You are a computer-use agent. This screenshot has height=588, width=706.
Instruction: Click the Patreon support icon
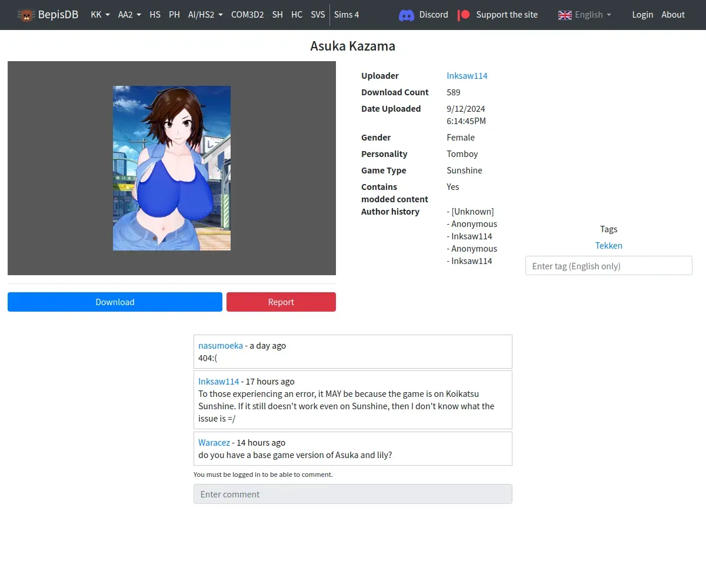click(464, 15)
